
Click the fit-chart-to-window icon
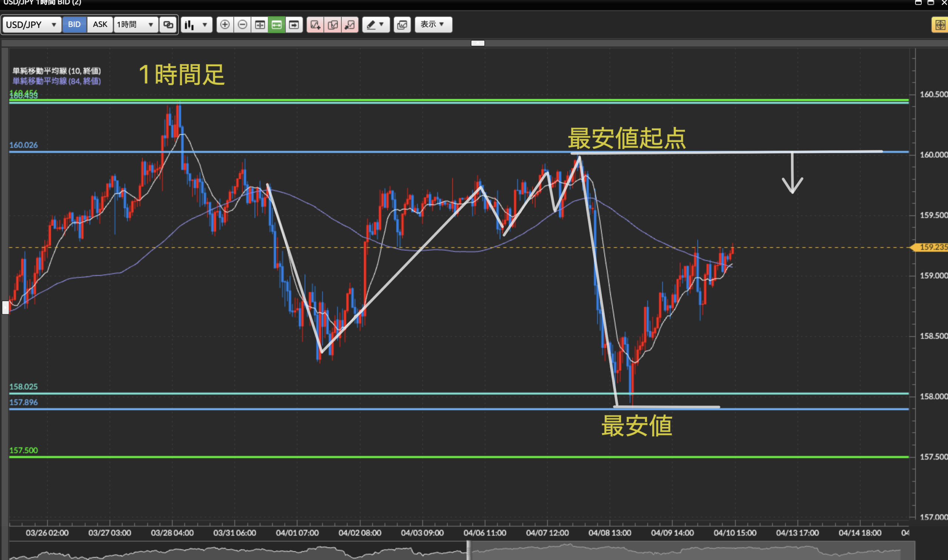[260, 25]
